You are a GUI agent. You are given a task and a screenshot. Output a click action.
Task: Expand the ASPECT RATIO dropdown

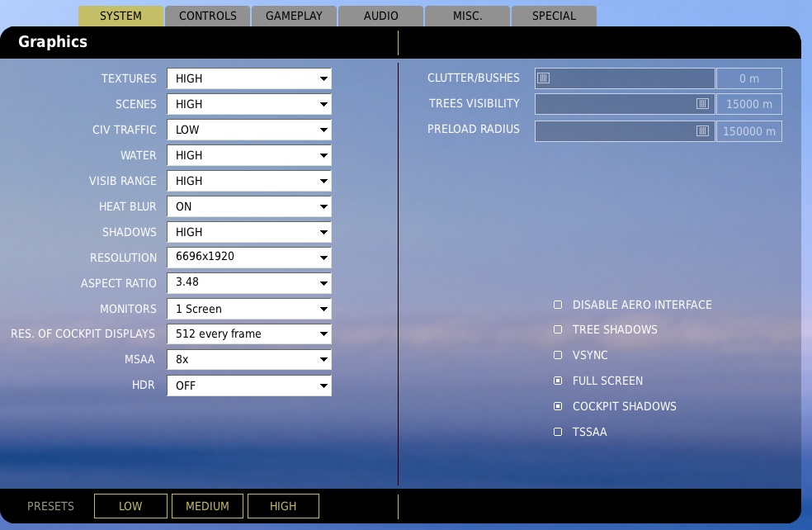(x=249, y=283)
